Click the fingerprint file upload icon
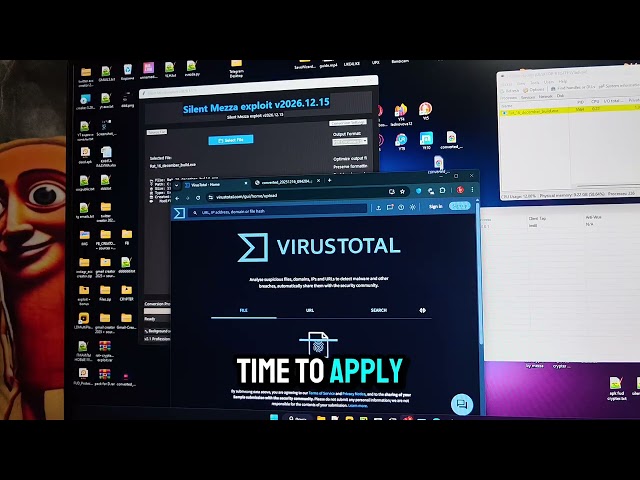Image resolution: width=640 pixels, height=480 pixels. pos(318,344)
